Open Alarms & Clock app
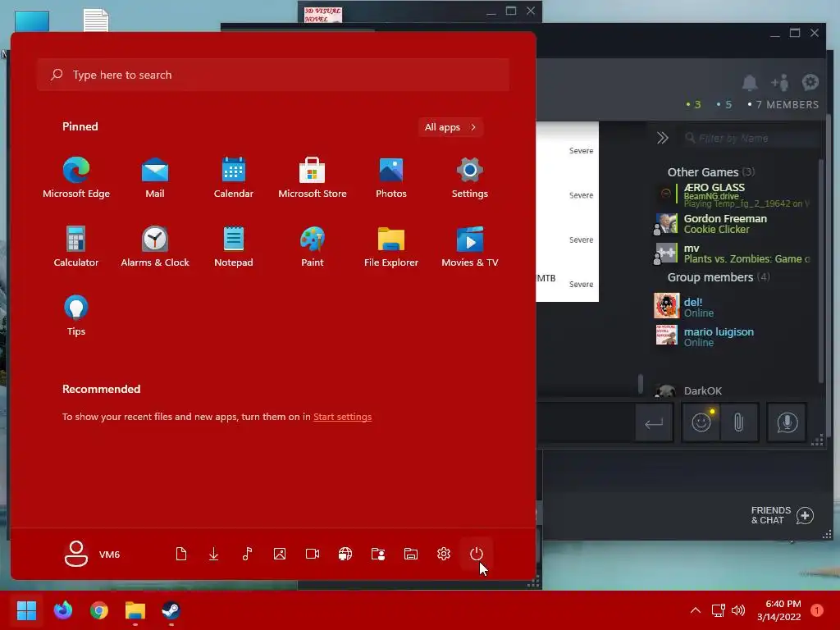 click(x=155, y=247)
